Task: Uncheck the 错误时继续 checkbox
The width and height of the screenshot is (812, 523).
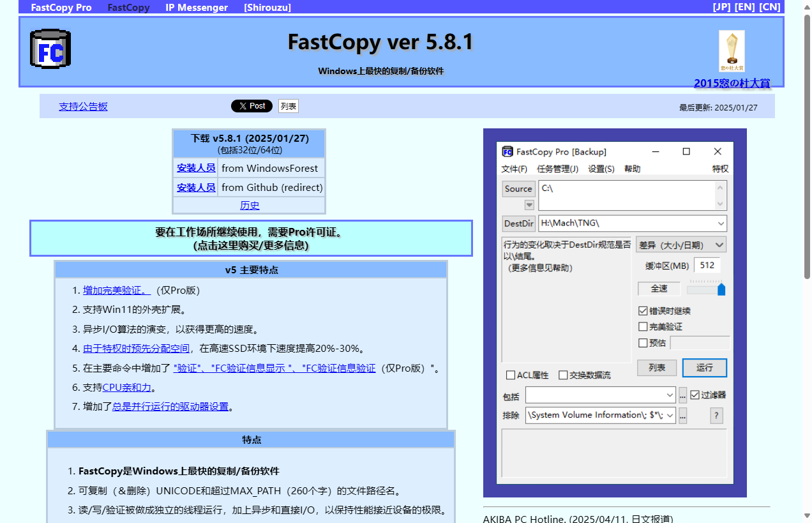Action: pos(642,310)
